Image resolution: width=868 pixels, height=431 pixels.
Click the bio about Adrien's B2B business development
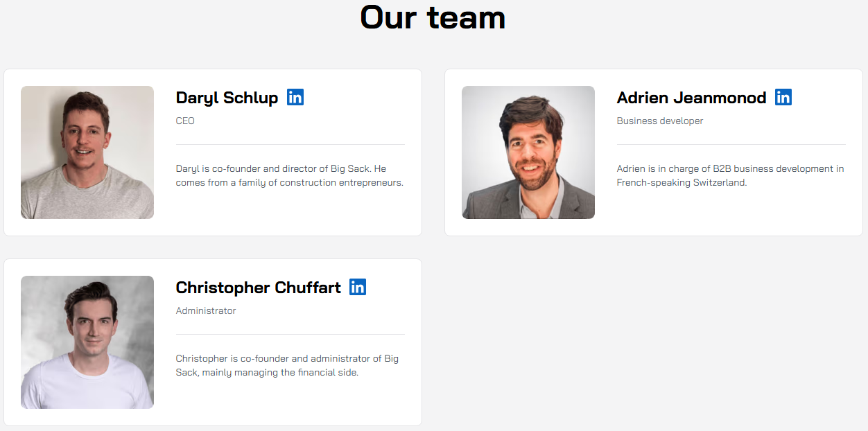[x=730, y=176]
